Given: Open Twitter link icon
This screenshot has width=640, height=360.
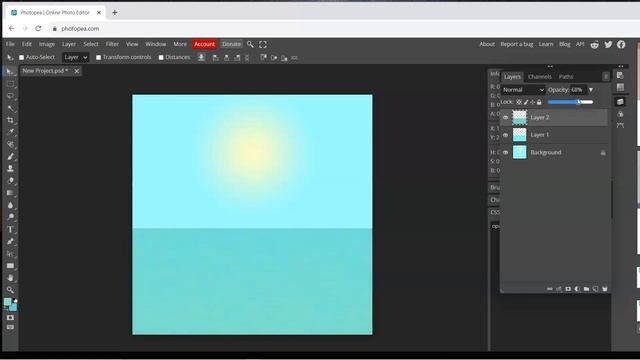Looking at the screenshot, I should tap(608, 44).
